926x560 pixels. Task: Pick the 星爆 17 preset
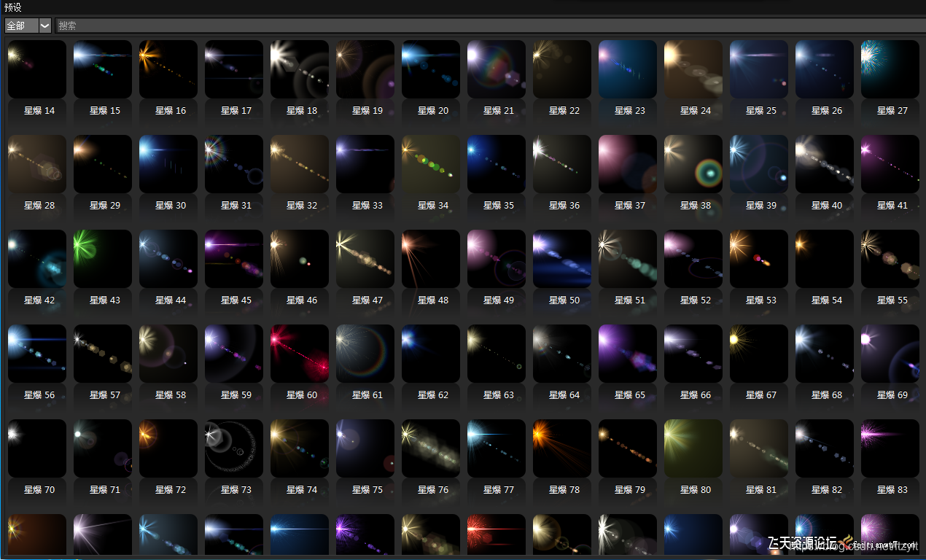(234, 69)
